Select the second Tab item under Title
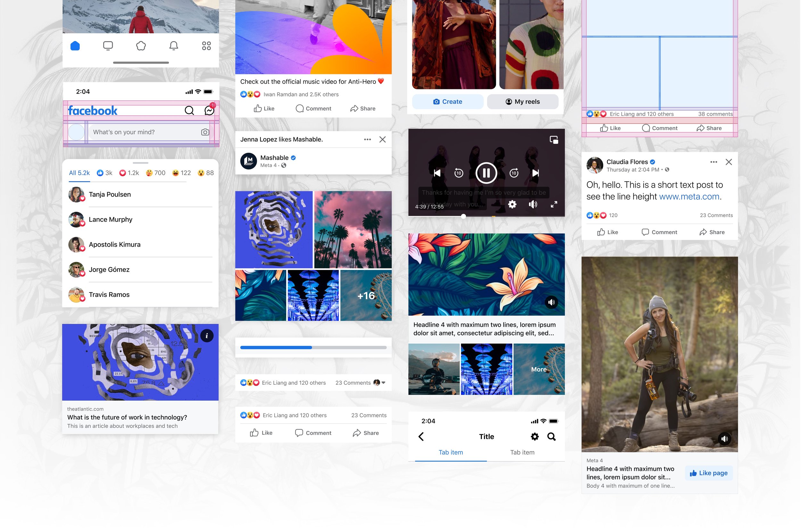The image size is (801, 532). pyautogui.click(x=522, y=452)
